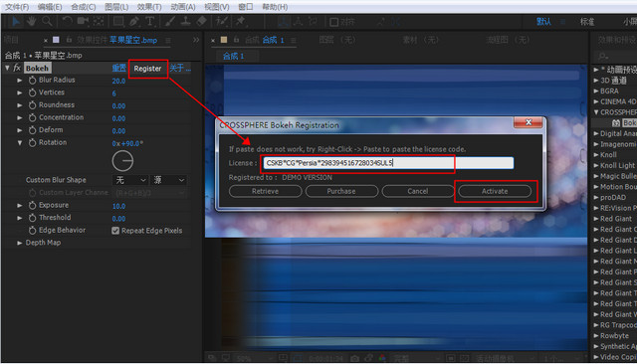Show hidden panels via double chevron
Screen dimensions: 637x364
pos(196,40)
